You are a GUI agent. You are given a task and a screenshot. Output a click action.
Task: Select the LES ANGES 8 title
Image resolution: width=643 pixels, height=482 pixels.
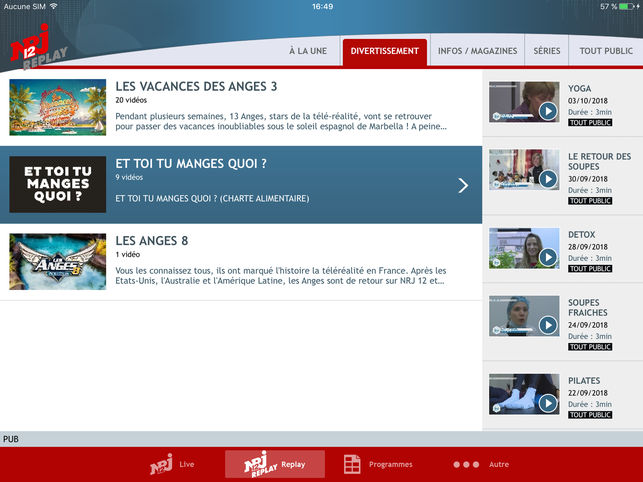click(152, 240)
